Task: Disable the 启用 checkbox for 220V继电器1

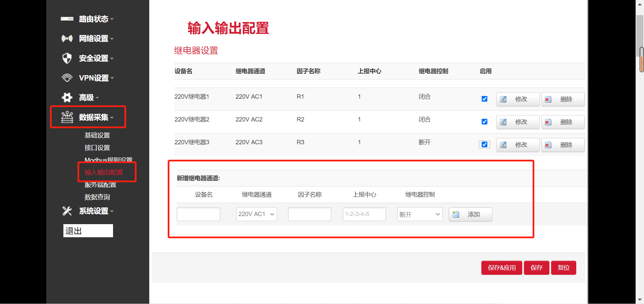Action: pos(484,99)
